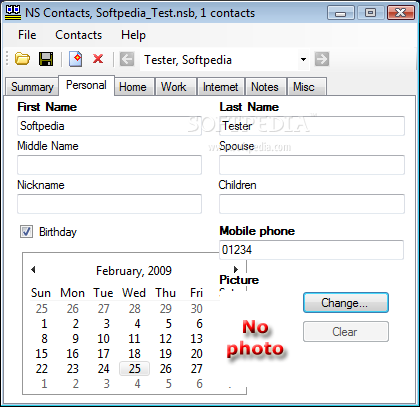Select February 27 in the calendar

(x=196, y=369)
